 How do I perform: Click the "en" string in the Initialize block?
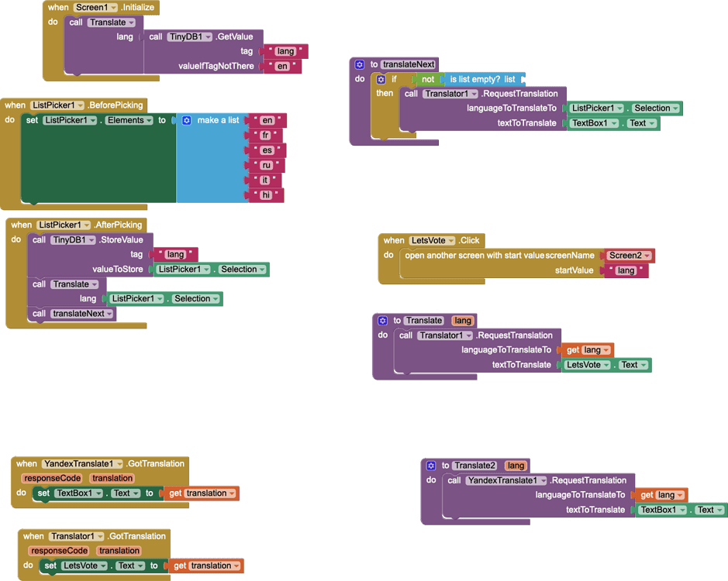pos(283,66)
